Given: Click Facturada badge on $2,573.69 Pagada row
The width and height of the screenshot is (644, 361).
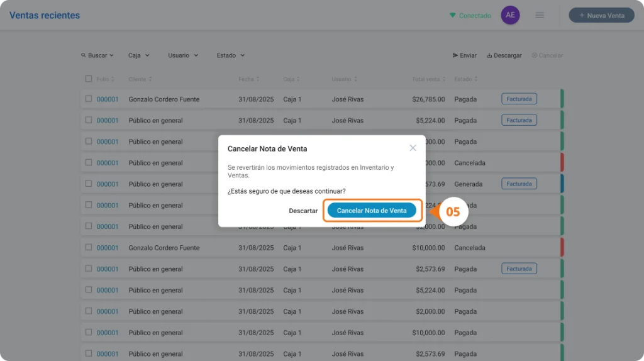Looking at the screenshot, I should (519, 269).
